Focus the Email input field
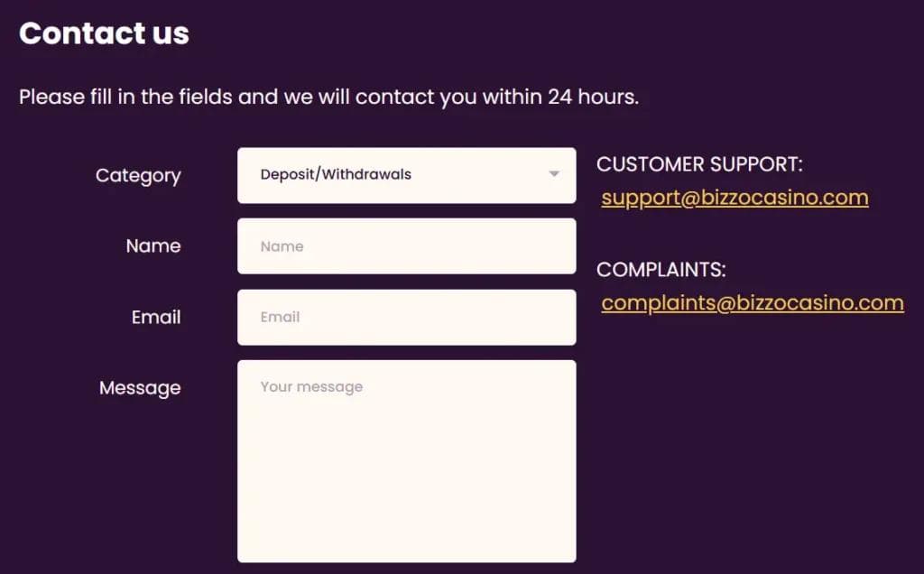This screenshot has width=924, height=574. coord(406,317)
